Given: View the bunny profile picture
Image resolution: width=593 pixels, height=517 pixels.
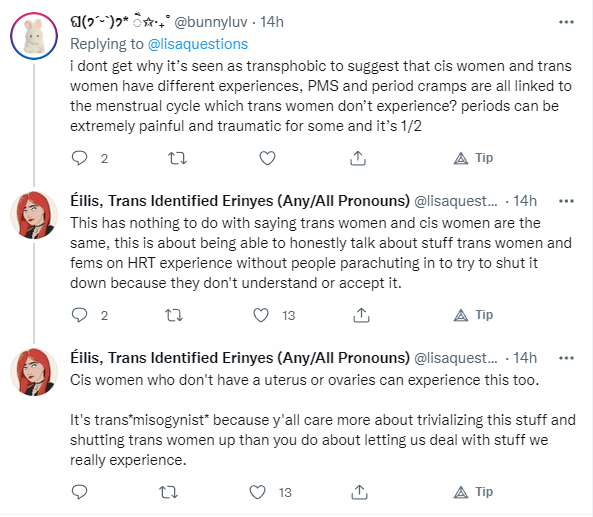Looking at the screenshot, I should tap(34, 36).
